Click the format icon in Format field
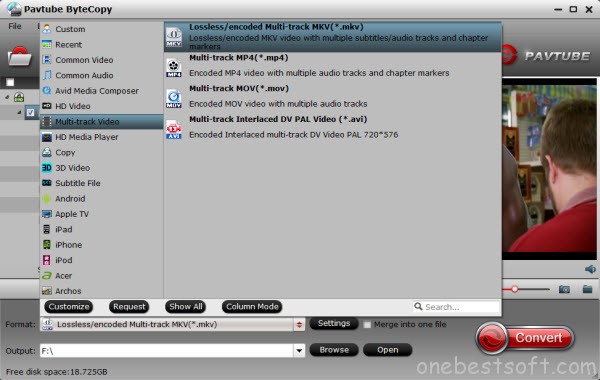Screen dimensions: 600x380 [x=47, y=324]
